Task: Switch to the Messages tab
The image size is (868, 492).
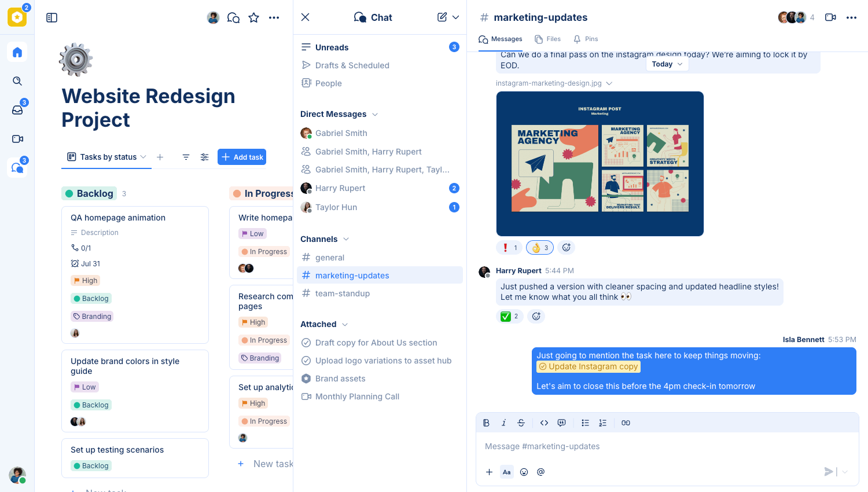Action: (x=501, y=39)
